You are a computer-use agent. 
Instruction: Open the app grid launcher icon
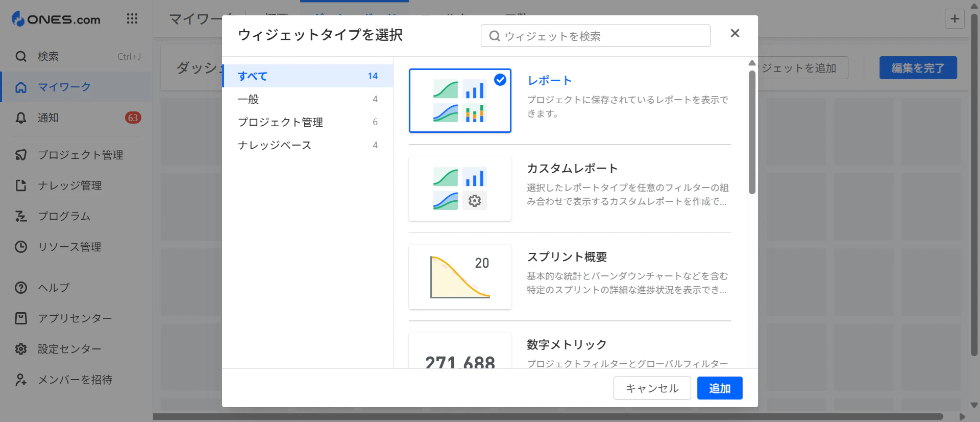[x=132, y=19]
